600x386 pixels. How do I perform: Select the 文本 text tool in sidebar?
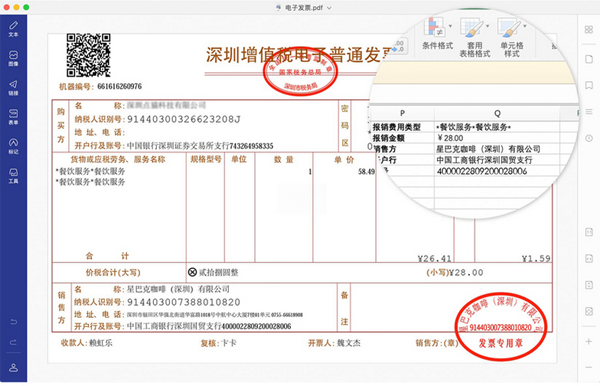tap(13, 29)
